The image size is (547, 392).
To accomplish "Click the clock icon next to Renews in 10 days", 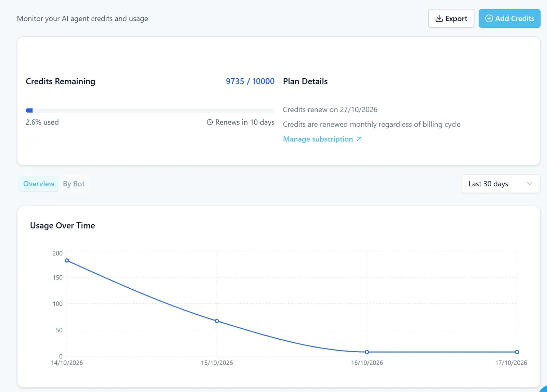I will pyautogui.click(x=210, y=122).
